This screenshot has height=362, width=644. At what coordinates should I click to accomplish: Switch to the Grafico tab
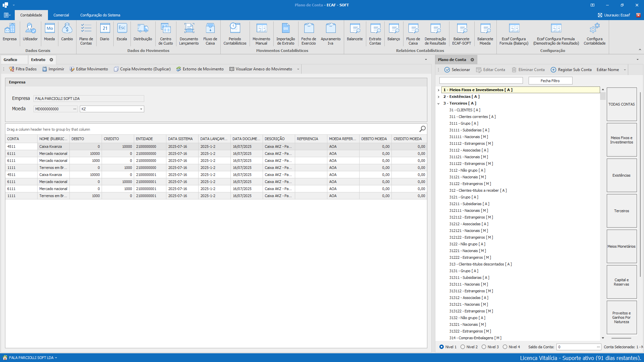pos(10,60)
